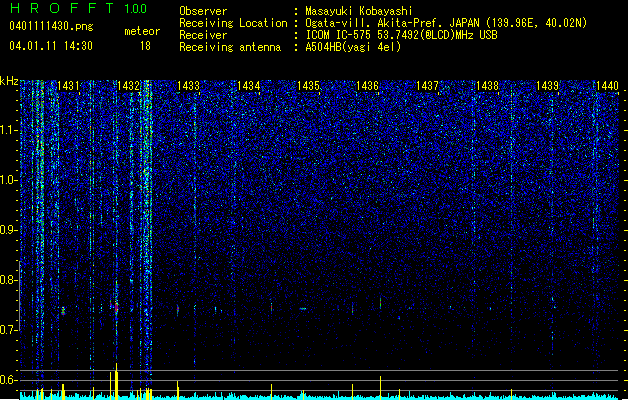Click the Receiving Location label
Image resolution: width=629 pixels, height=400 pixels.
[x=233, y=23]
